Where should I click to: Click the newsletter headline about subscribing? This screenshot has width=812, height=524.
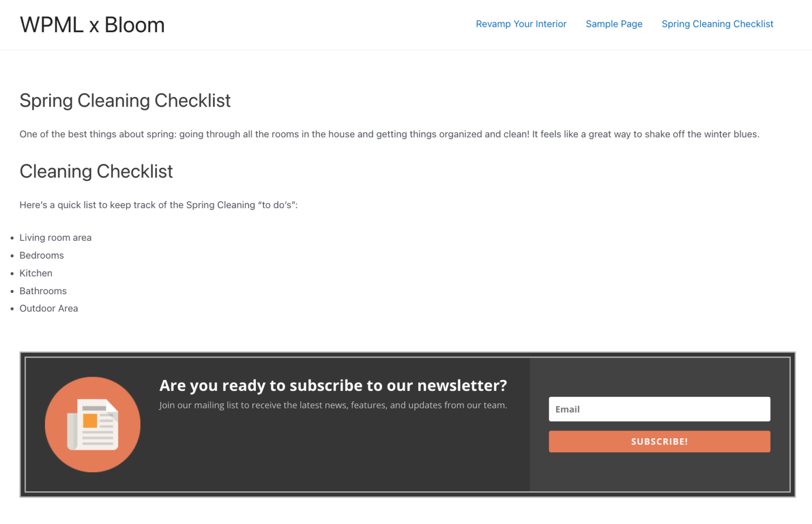click(x=333, y=385)
